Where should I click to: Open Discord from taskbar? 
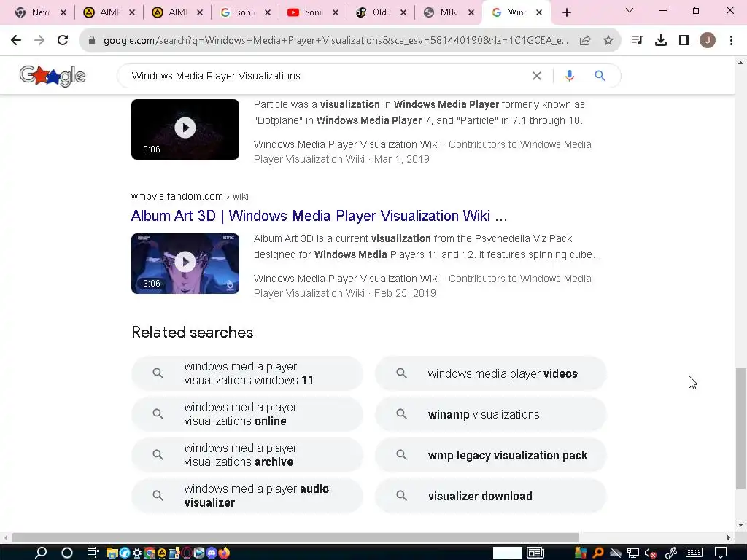tap(212, 553)
